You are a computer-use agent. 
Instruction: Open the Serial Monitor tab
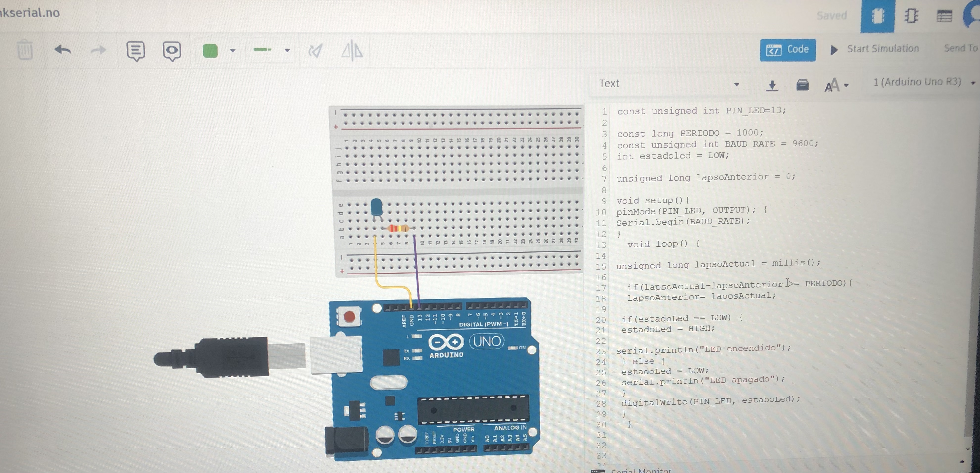641,470
